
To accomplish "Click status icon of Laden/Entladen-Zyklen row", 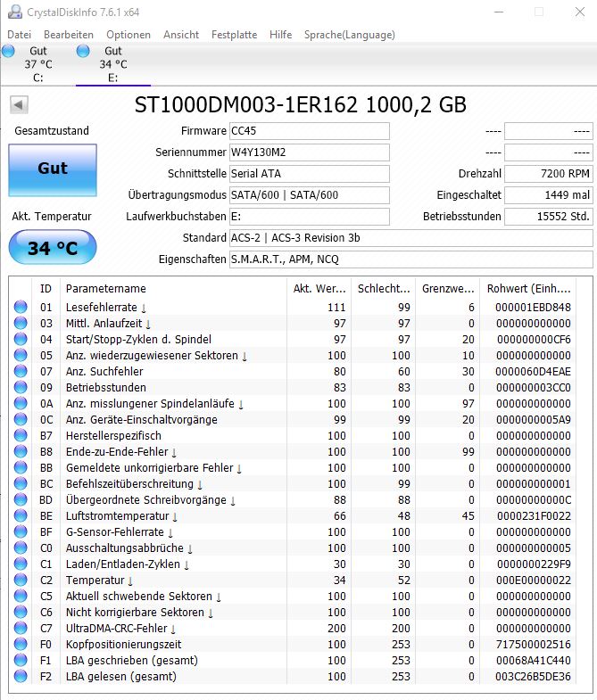I will click(21, 564).
